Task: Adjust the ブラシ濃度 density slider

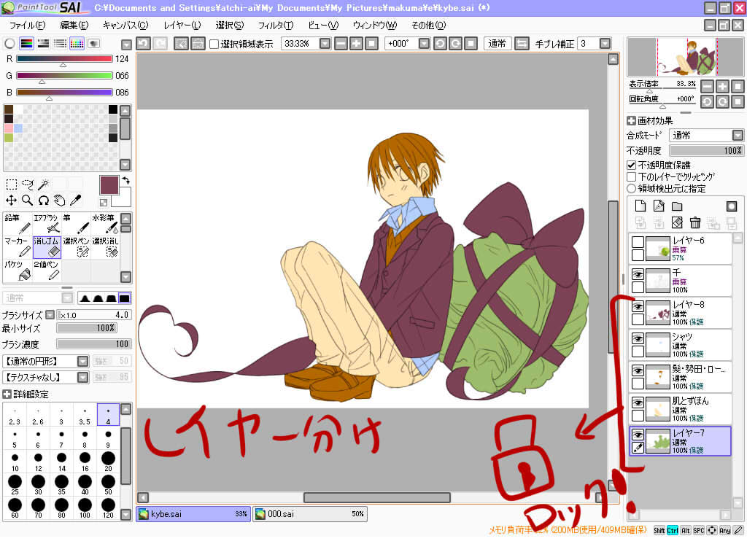Action: point(93,344)
